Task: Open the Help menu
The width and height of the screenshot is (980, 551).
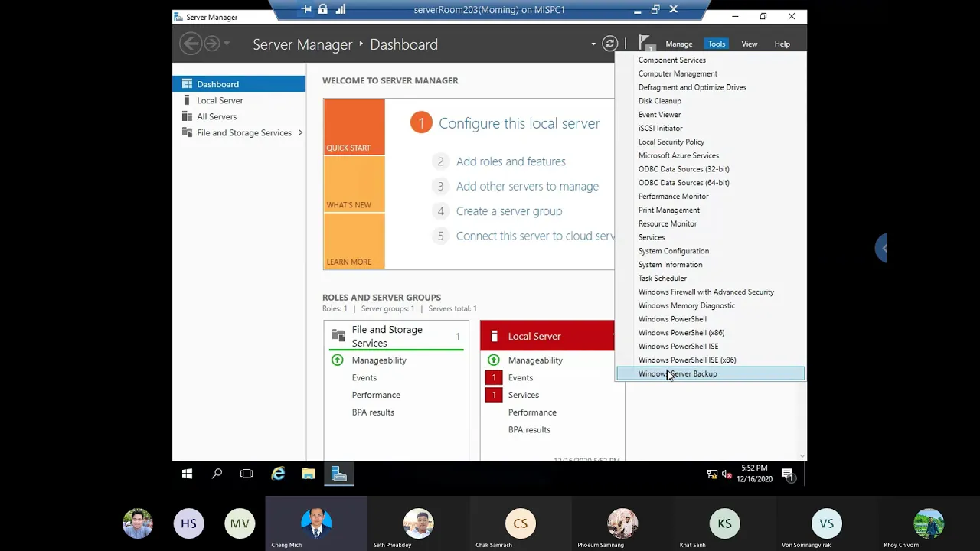Action: [x=782, y=44]
